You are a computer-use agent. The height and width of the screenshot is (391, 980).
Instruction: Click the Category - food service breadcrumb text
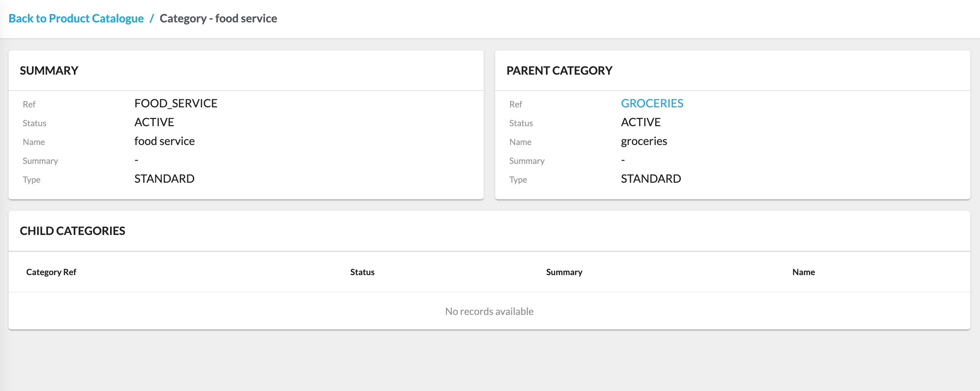[x=218, y=18]
